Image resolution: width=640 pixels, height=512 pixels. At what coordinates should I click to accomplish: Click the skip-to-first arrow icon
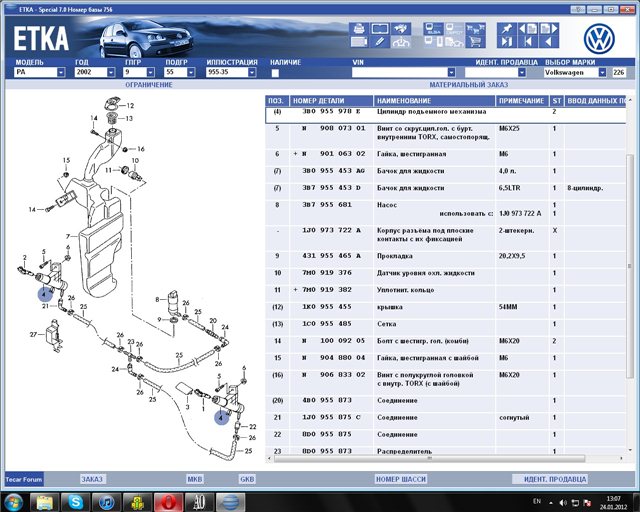tap(528, 42)
